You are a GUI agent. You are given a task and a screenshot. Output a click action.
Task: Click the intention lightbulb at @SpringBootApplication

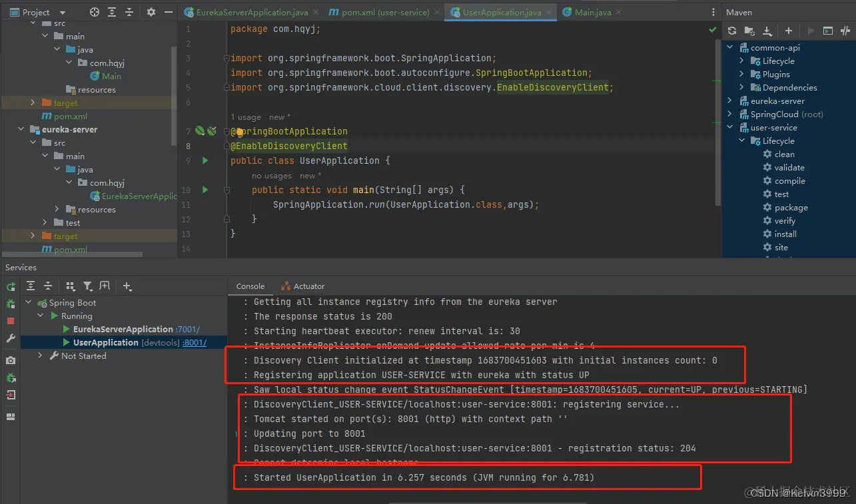point(240,132)
